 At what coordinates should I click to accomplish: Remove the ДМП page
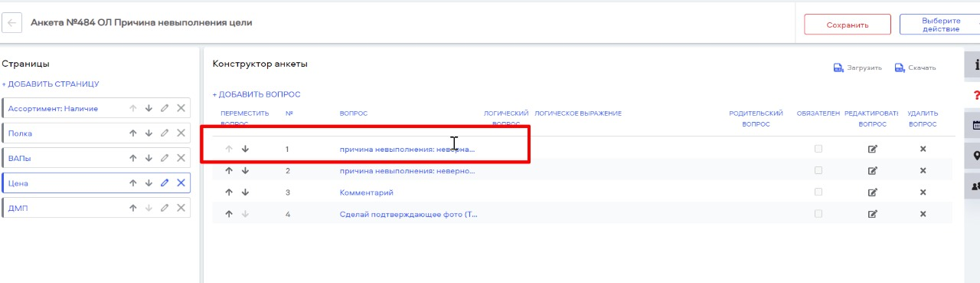click(181, 208)
